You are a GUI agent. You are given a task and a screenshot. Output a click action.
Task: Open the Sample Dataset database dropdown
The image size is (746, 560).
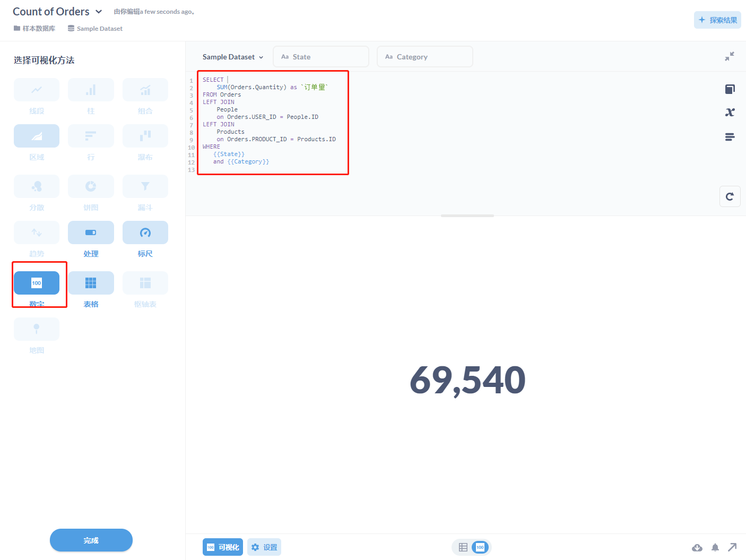coord(232,57)
